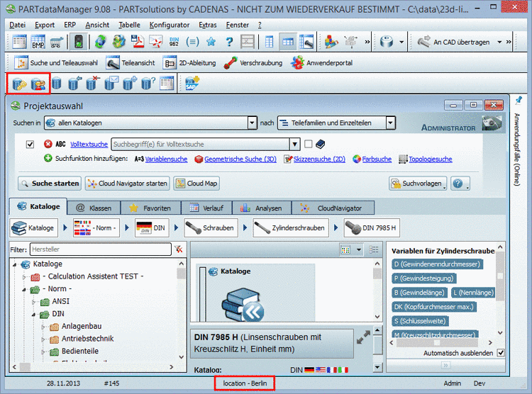Click the Farbsuche link
Viewport: 532px width, 394px height.
[377, 159]
